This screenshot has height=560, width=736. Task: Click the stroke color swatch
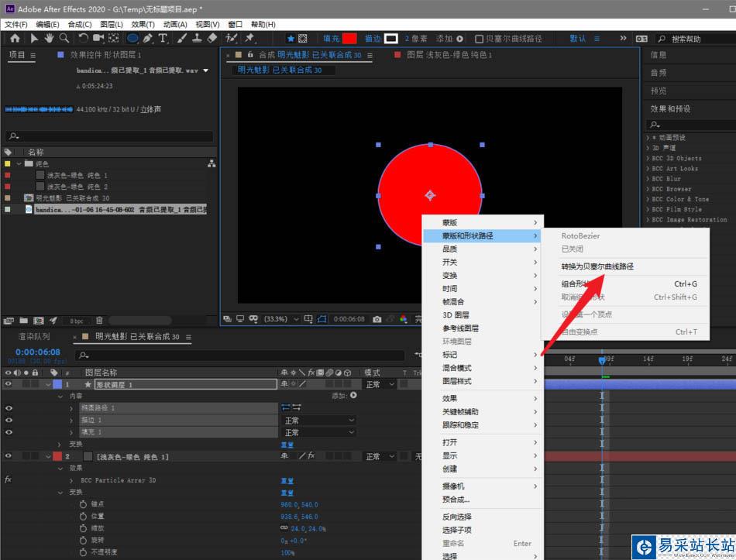click(x=391, y=39)
